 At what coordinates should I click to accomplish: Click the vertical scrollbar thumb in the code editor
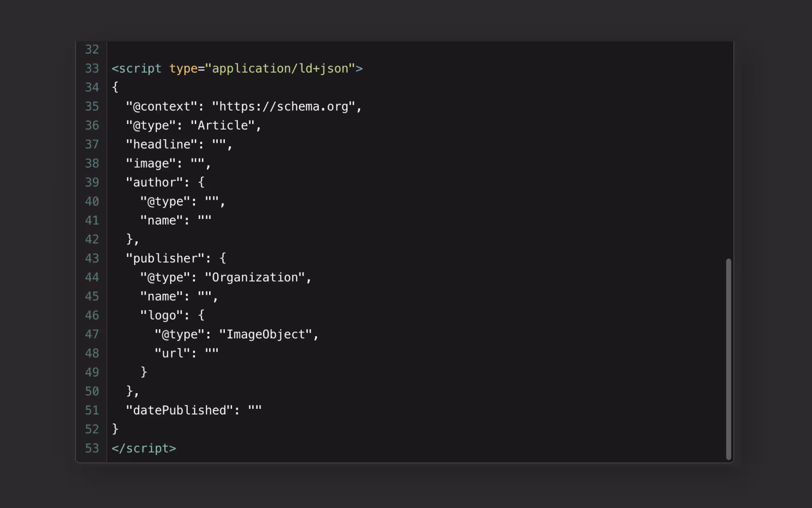point(728,359)
